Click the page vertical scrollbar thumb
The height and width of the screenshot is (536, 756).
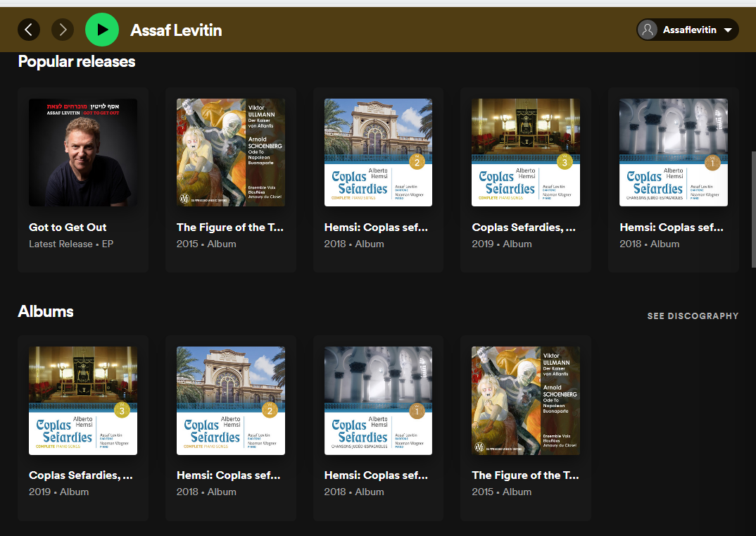pos(754,209)
